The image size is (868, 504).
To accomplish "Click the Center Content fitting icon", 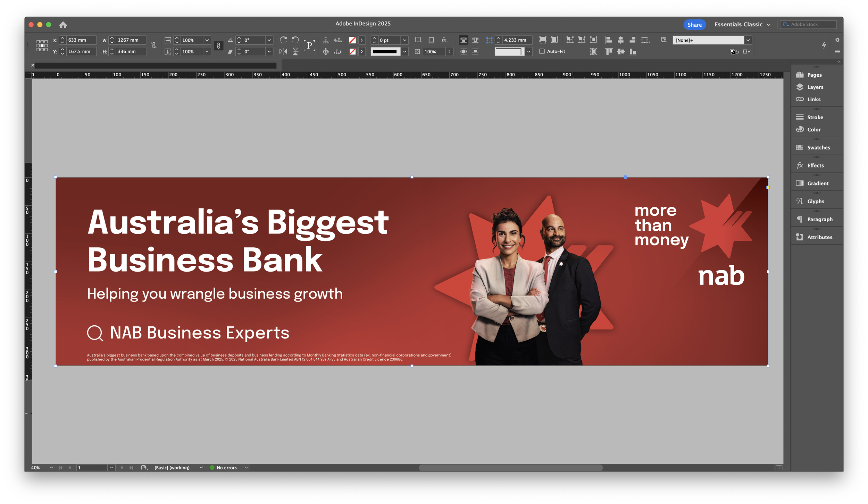I will tap(594, 40).
